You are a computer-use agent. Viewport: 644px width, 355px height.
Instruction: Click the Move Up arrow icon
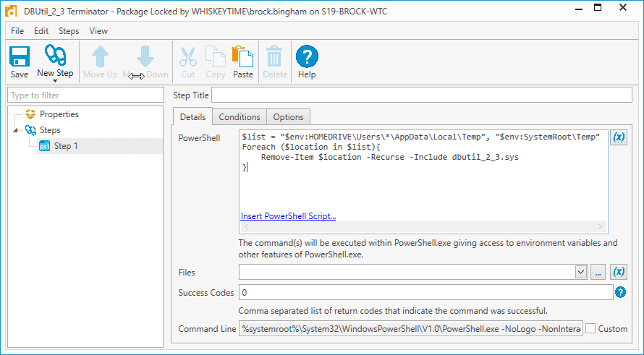click(100, 56)
